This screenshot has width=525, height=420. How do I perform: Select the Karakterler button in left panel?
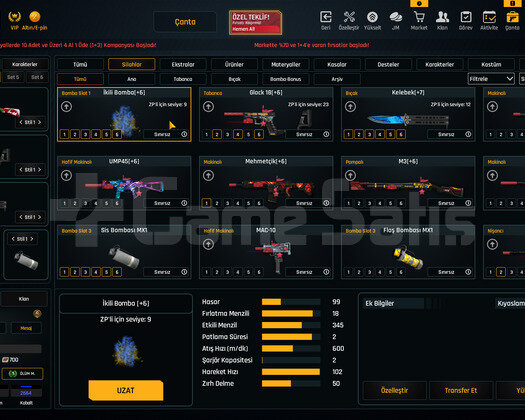25,64
